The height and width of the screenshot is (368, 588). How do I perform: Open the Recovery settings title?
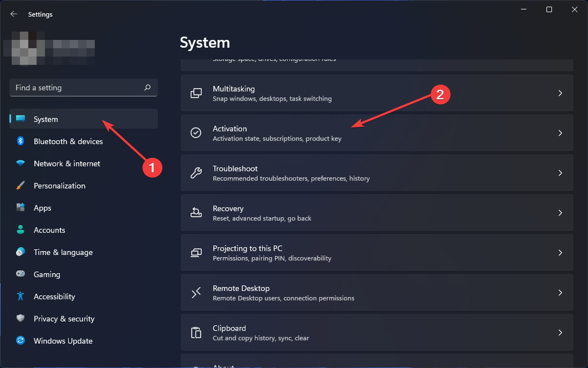(228, 208)
